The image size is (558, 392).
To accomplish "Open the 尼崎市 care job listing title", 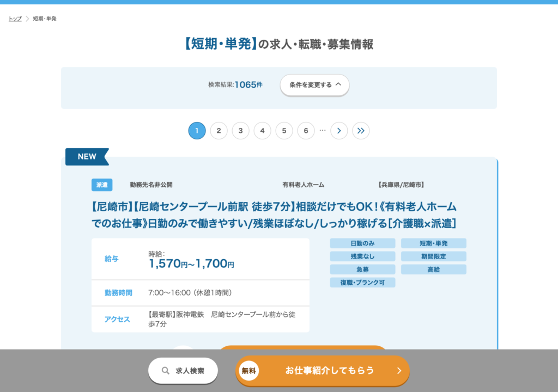I will 274,215.
